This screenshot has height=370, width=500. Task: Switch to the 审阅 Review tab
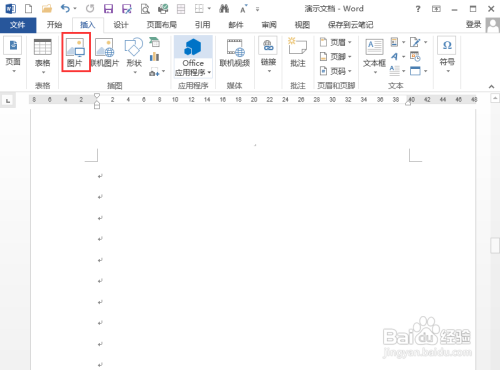(x=269, y=25)
